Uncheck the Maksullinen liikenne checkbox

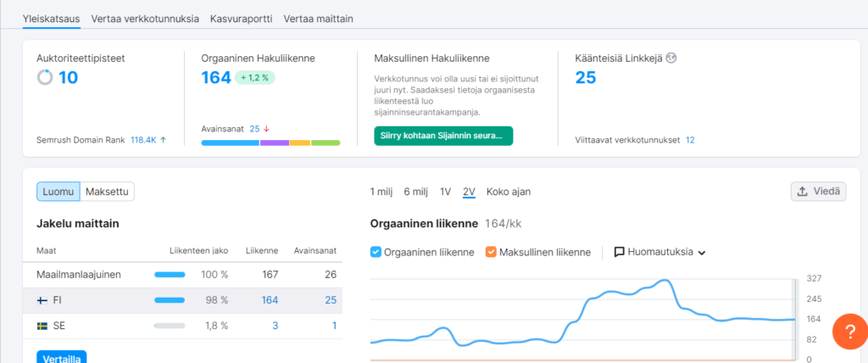[491, 252]
